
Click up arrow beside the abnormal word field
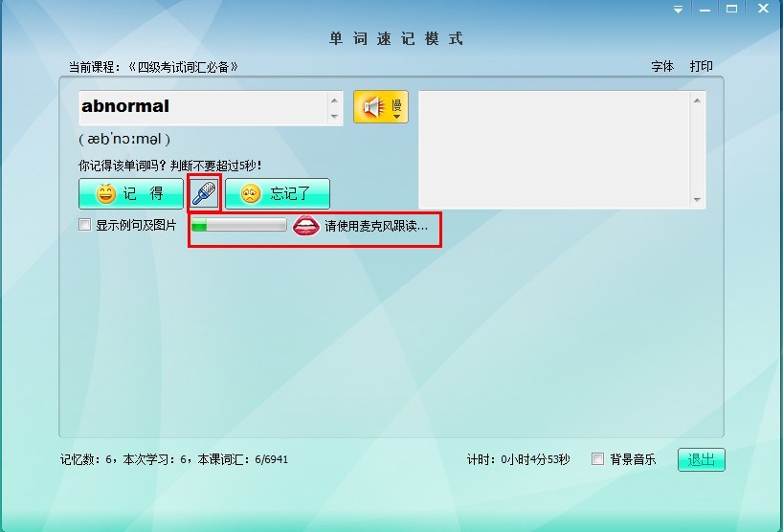pyautogui.click(x=334, y=100)
